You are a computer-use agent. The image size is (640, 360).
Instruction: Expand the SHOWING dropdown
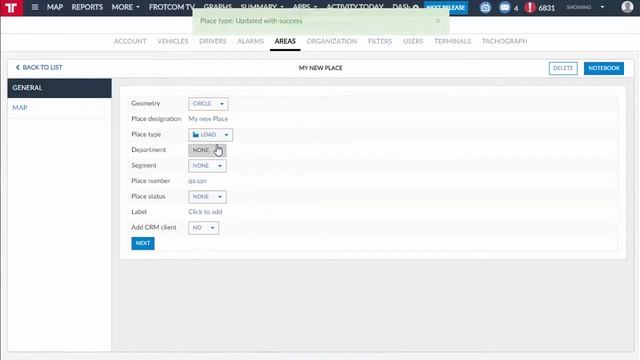point(585,7)
